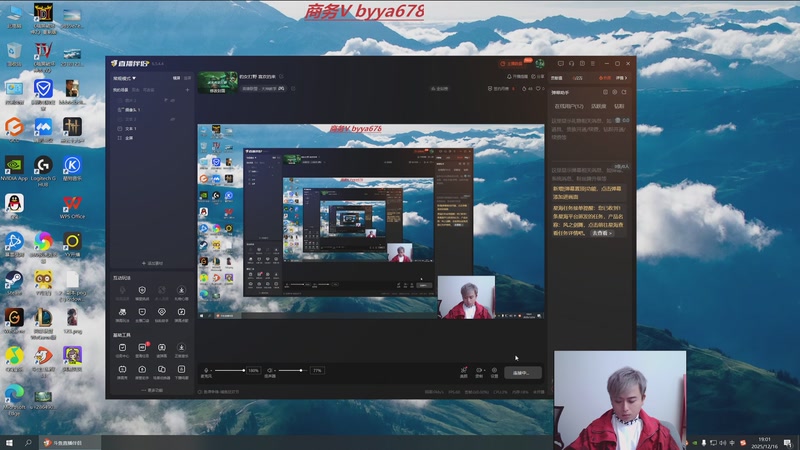Adjust the speaker volume slider

294,370
